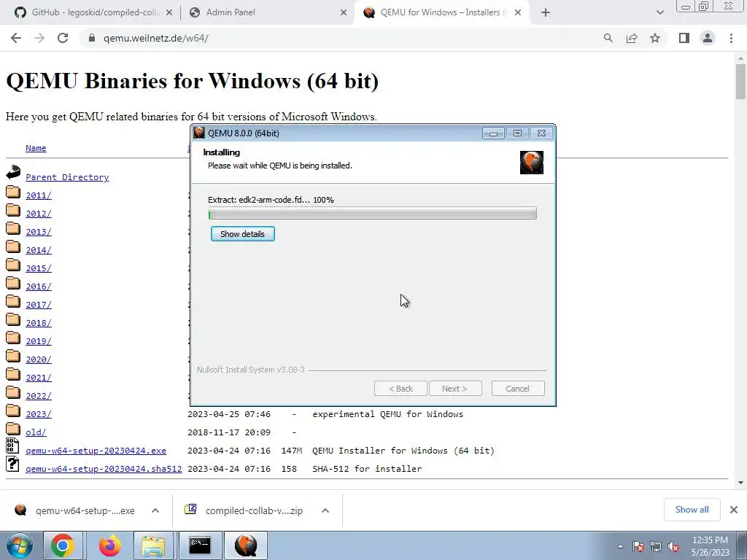
Task: Open Chrome search icon in address bar
Action: (x=608, y=38)
